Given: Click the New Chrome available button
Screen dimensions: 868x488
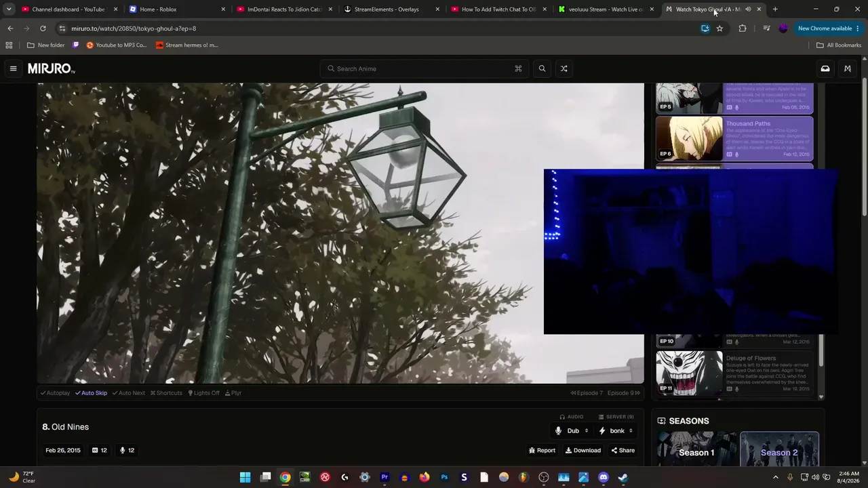Looking at the screenshot, I should (828, 28).
